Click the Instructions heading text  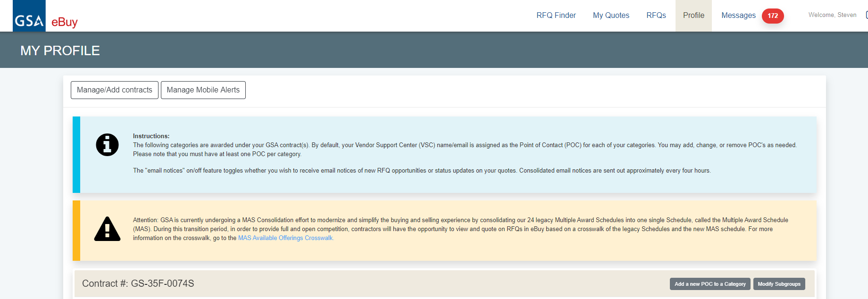point(151,136)
